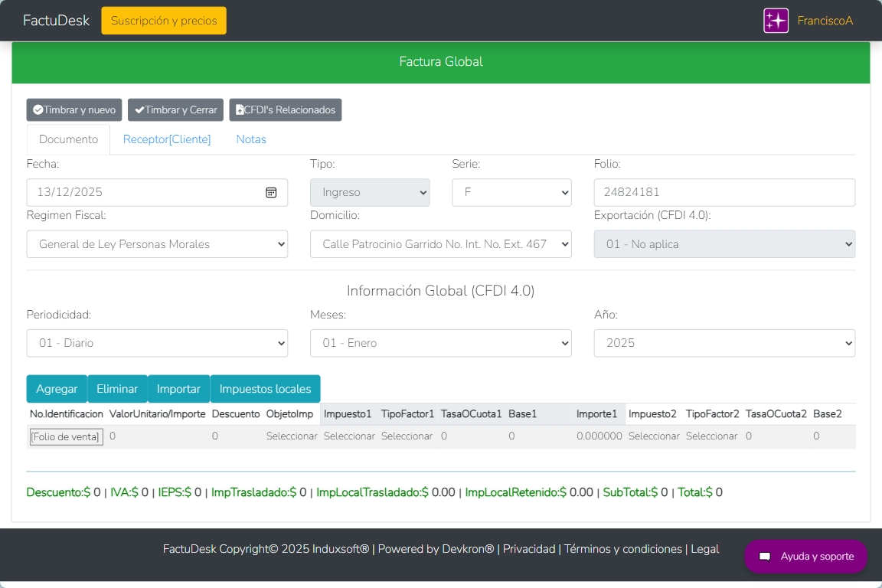Open the Regimen Fiscal dropdown
Viewport: 882px width, 588px height.
coord(157,244)
